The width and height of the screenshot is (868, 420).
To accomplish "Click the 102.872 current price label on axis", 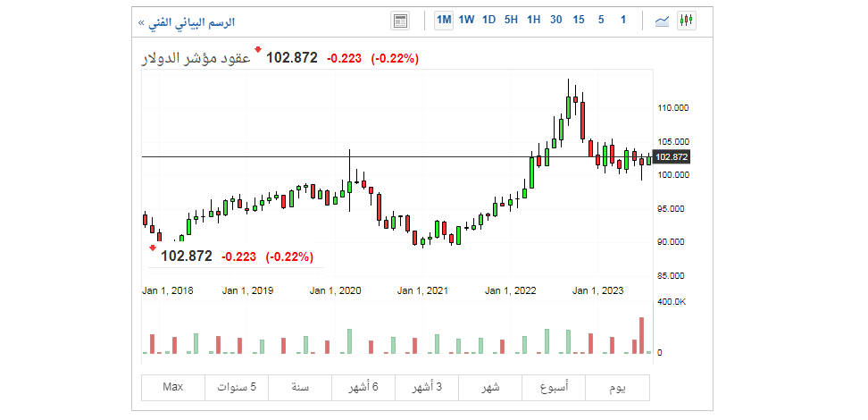I will tap(672, 157).
